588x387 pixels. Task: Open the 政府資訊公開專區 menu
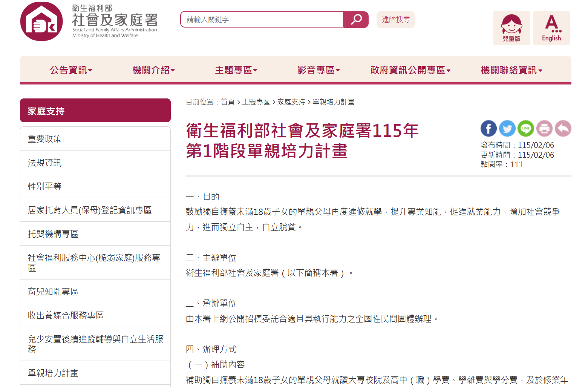(410, 70)
